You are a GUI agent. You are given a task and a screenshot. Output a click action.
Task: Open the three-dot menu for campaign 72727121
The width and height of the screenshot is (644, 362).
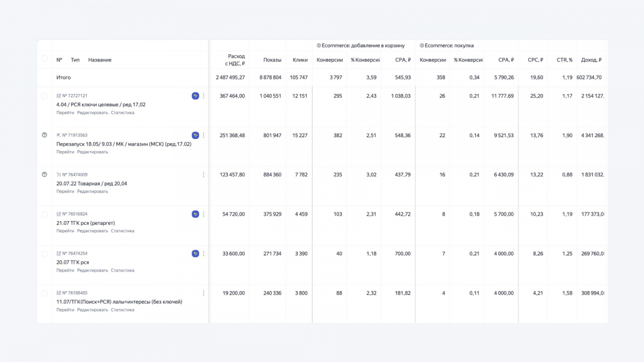click(204, 96)
